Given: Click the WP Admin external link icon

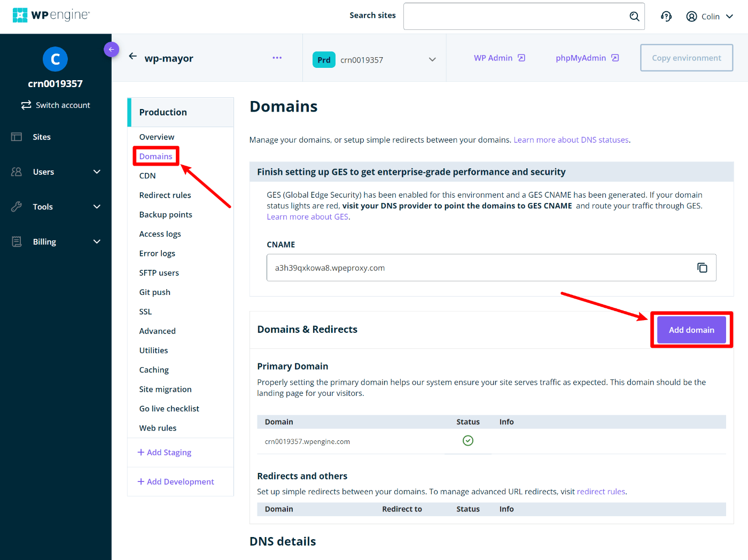Looking at the screenshot, I should tap(521, 58).
